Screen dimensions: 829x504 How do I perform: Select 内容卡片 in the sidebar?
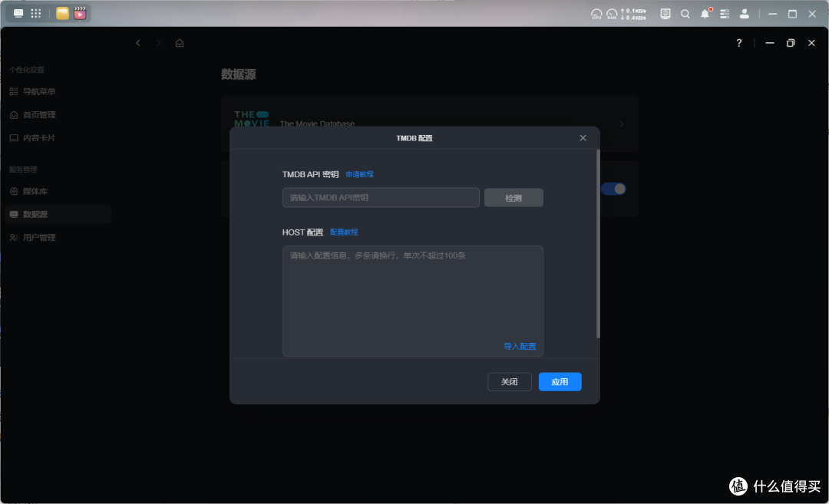pyautogui.click(x=58, y=138)
